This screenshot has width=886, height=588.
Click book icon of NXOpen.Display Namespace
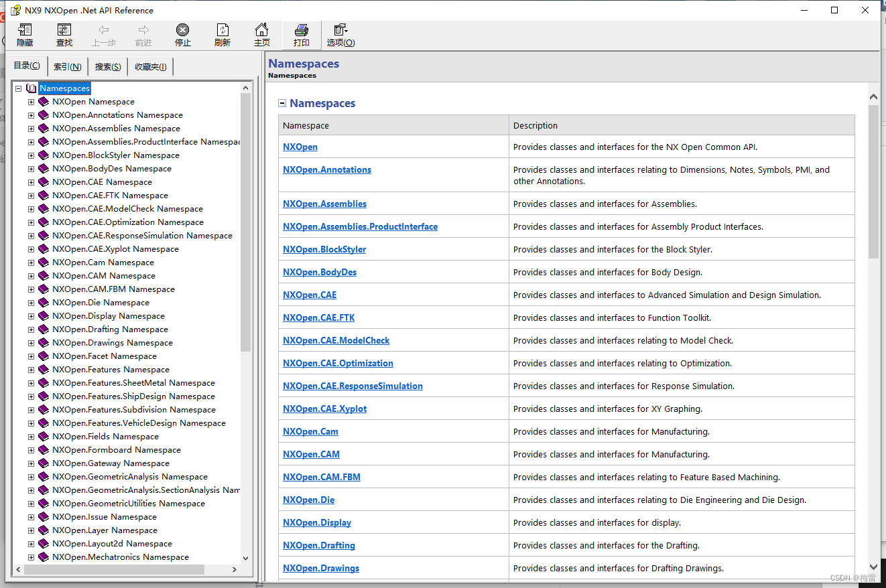click(x=44, y=316)
